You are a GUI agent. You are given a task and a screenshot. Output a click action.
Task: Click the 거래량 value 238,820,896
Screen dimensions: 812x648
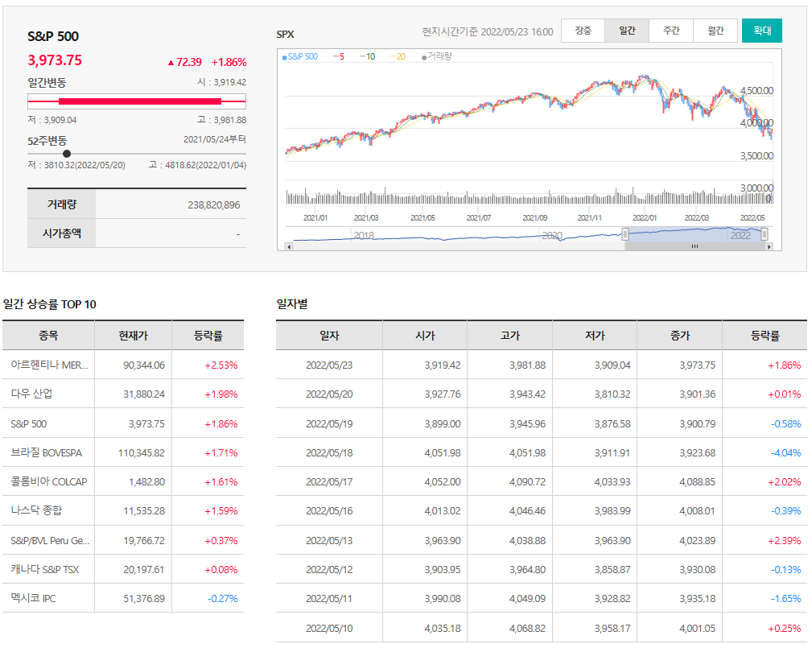(x=214, y=205)
